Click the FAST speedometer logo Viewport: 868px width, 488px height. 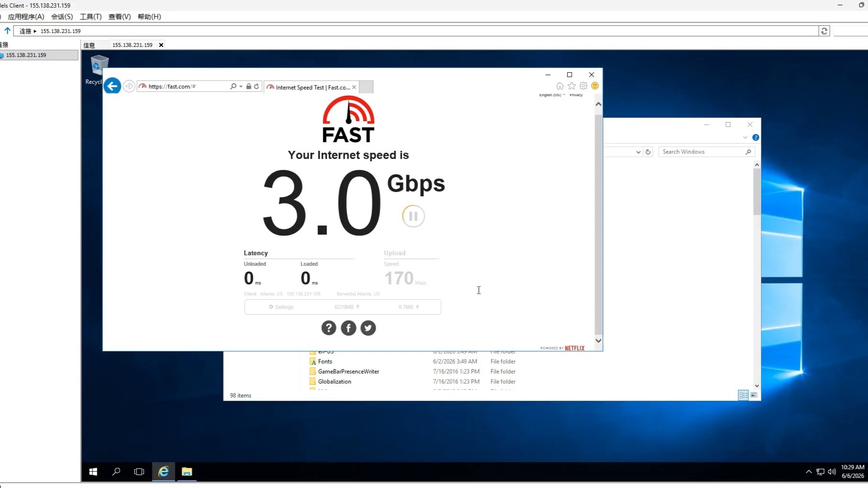point(349,119)
